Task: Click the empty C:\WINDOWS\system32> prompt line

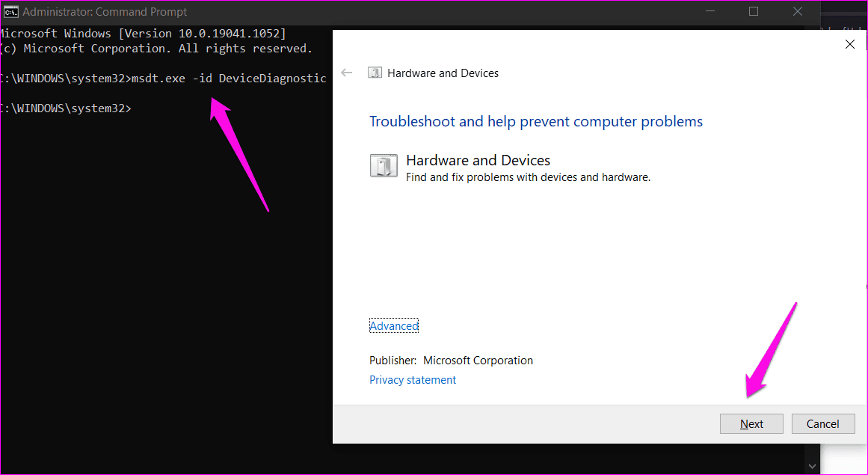Action: [x=66, y=108]
